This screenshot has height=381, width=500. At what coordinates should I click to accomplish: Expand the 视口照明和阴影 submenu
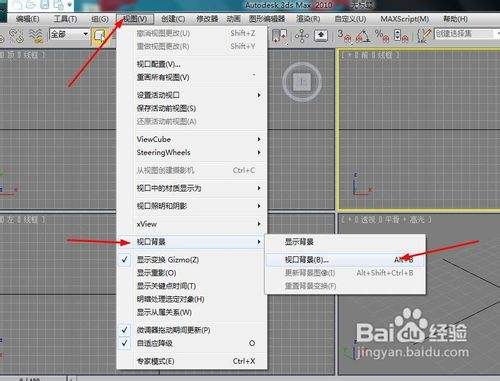click(192, 206)
